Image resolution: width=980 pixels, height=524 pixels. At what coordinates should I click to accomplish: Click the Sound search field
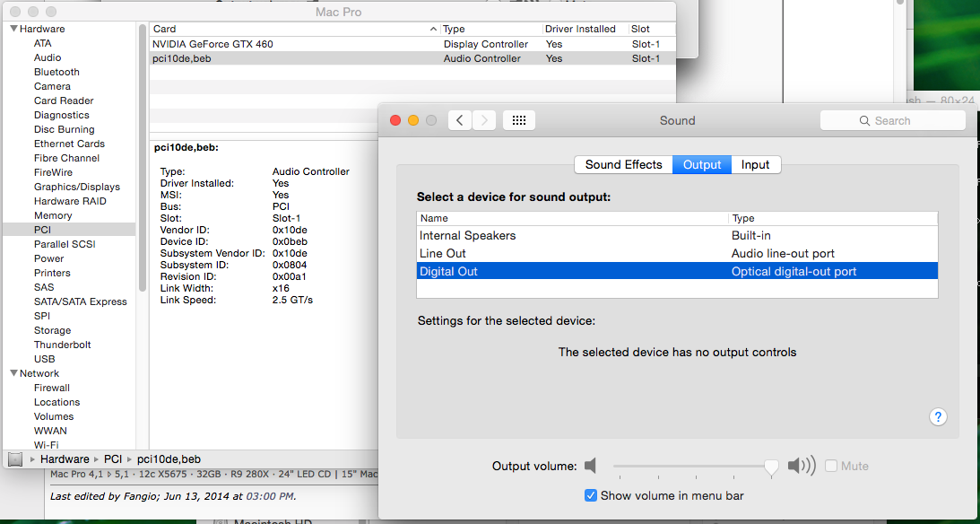click(892, 121)
